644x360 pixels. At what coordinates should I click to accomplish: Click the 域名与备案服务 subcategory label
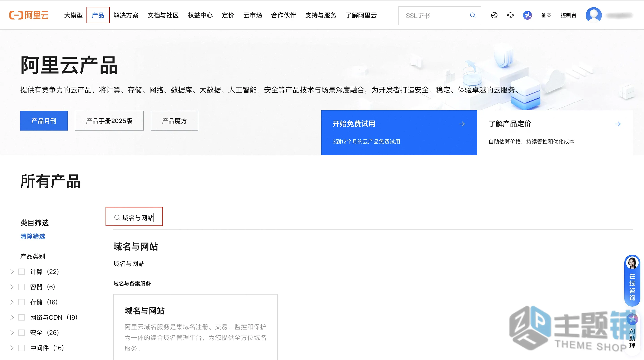[x=132, y=283]
